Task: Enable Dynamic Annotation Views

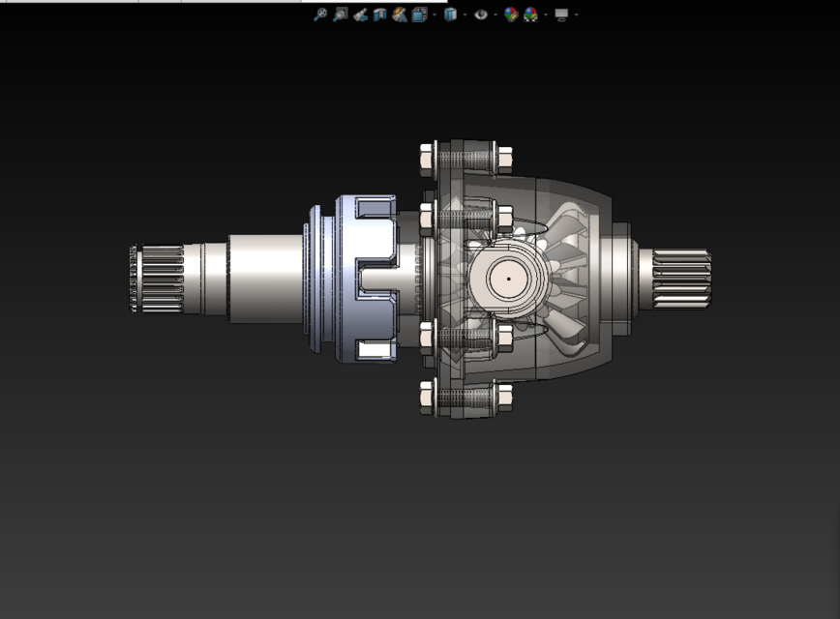Action: click(399, 14)
